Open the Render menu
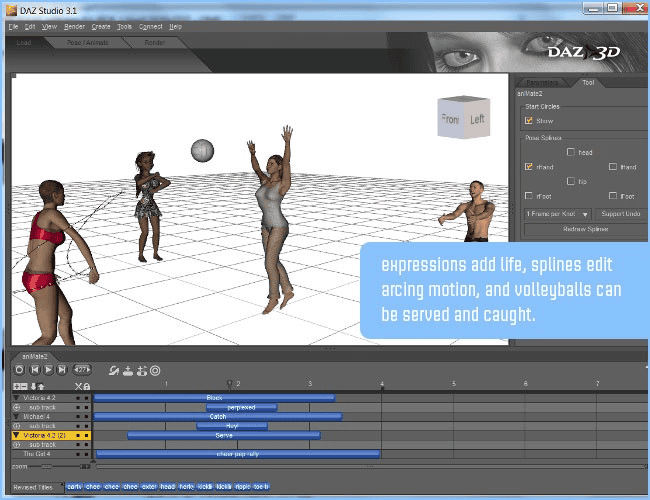The width and height of the screenshot is (650, 500). coord(75,27)
